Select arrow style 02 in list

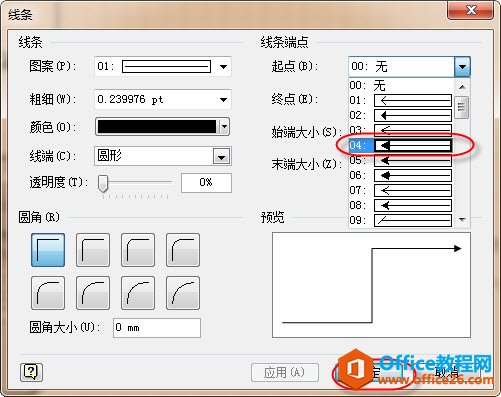401,115
